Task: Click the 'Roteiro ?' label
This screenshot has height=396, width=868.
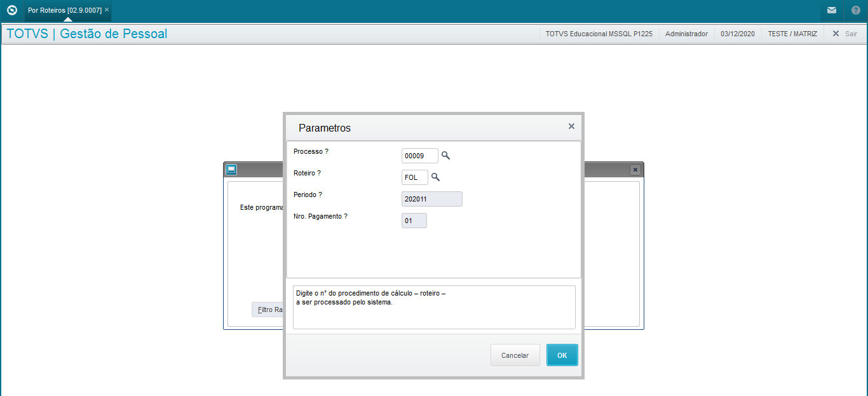Action: [x=308, y=173]
